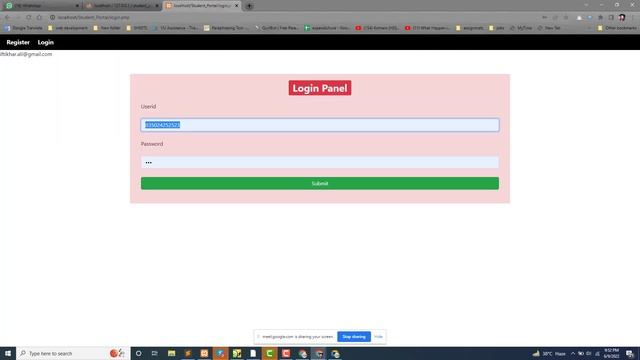Screen dimensions: 640x360
Task: Open clock and date in taskbar
Action: [611, 353]
